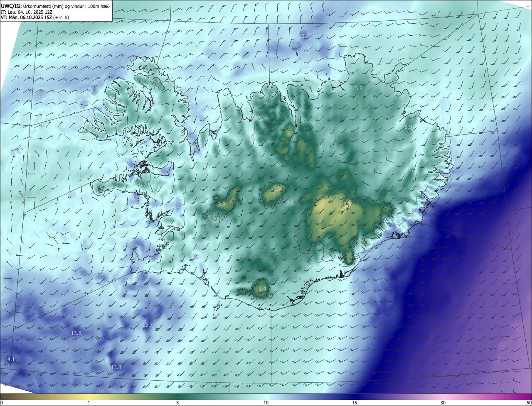Click the 50 tick on the color scale
The width and height of the screenshot is (532, 406).
pos(529,403)
